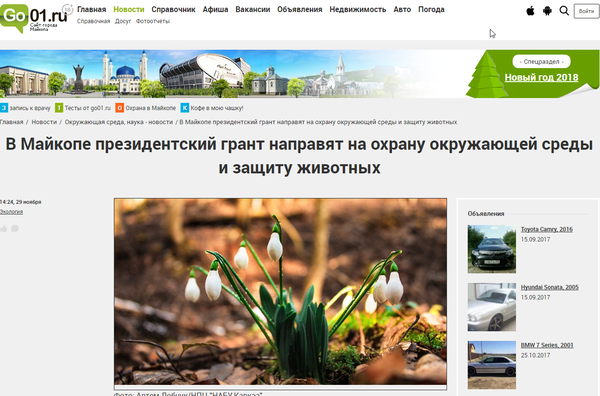Open the BMW 7 Series, 2001 listing
600x396 pixels.
click(x=547, y=345)
